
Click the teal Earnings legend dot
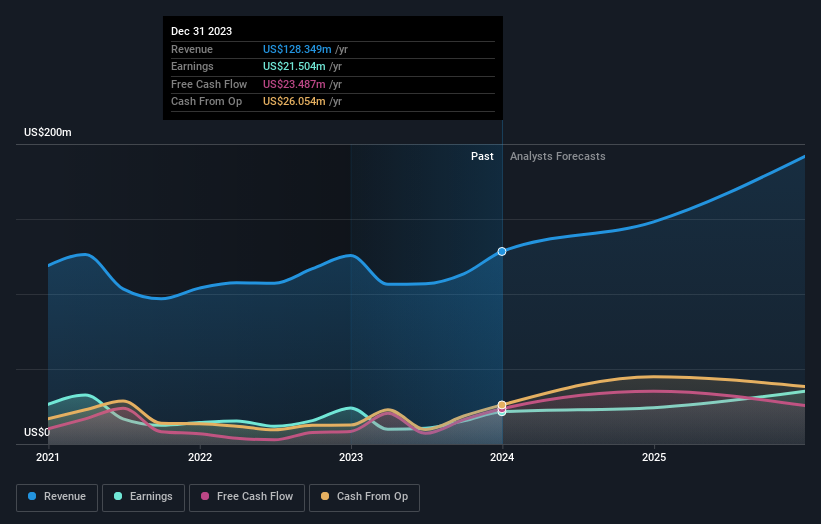point(118,496)
